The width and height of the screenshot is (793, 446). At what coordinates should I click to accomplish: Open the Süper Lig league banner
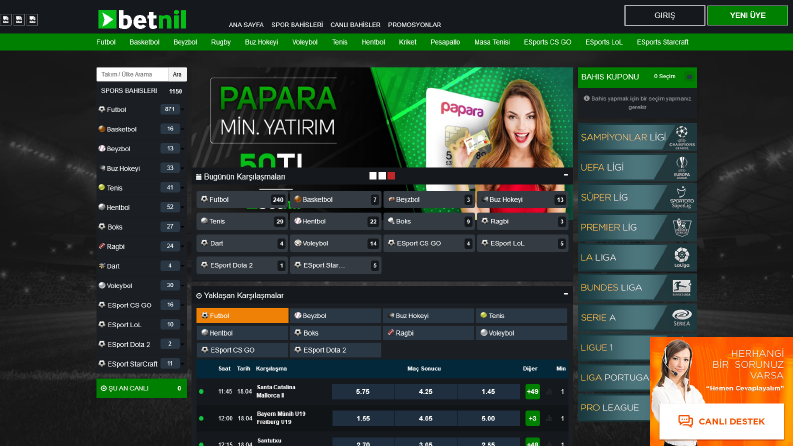click(637, 197)
